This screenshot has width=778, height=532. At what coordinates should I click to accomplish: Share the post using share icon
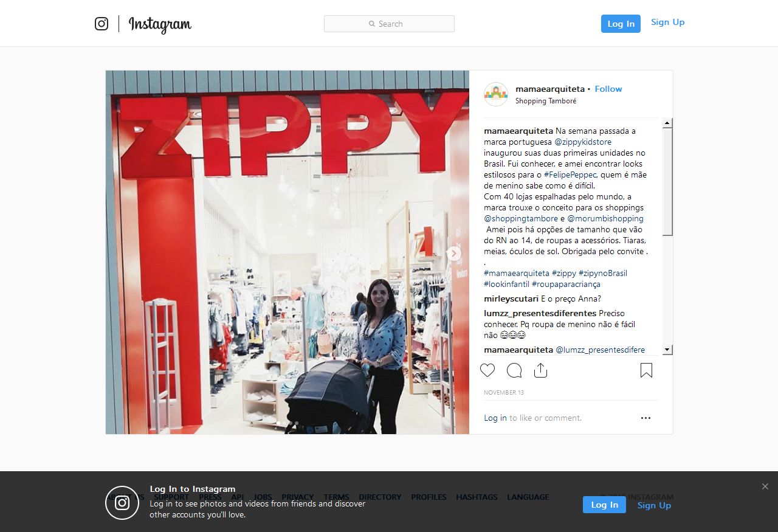pyautogui.click(x=540, y=370)
